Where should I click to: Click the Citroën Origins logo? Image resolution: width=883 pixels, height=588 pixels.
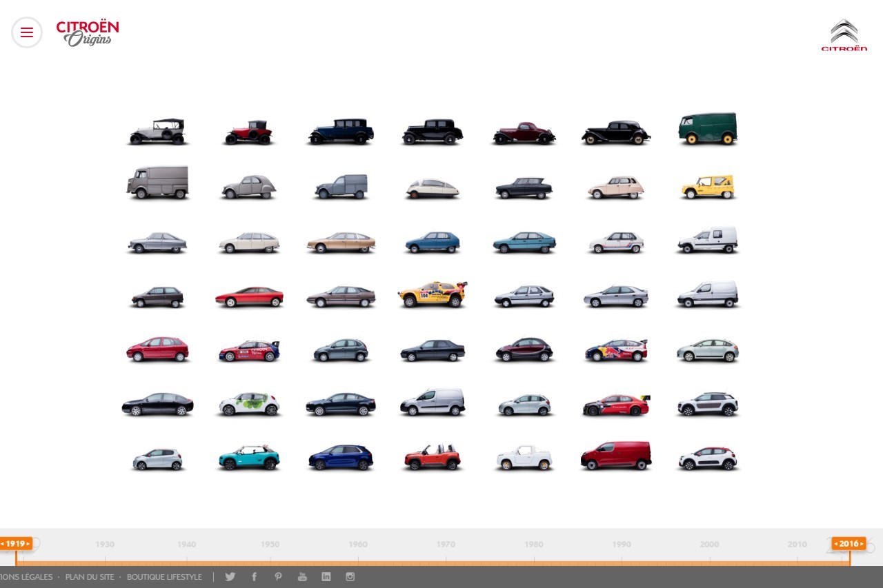88,33
